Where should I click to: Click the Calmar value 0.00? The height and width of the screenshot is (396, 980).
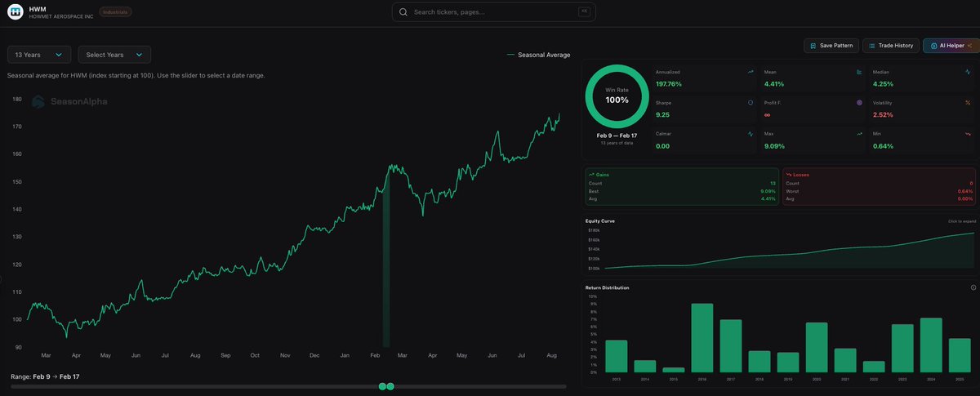663,146
